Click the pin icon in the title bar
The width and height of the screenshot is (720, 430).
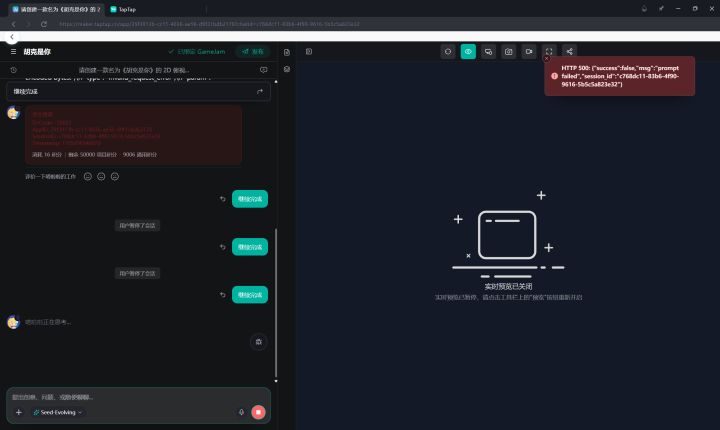661,9
